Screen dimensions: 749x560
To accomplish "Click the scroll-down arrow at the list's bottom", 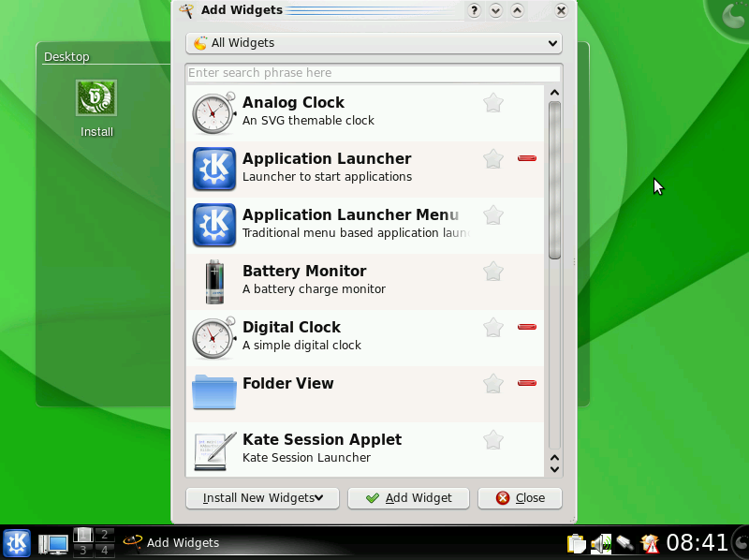I will point(554,469).
